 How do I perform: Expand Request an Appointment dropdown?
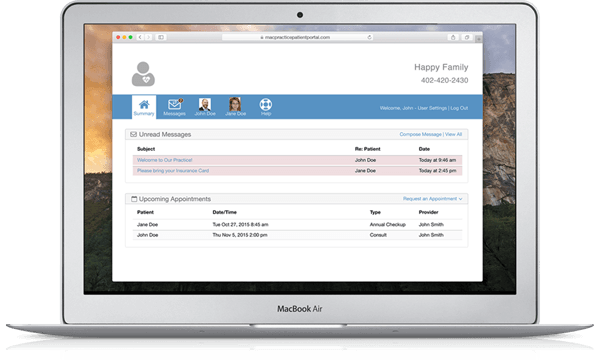point(432,199)
